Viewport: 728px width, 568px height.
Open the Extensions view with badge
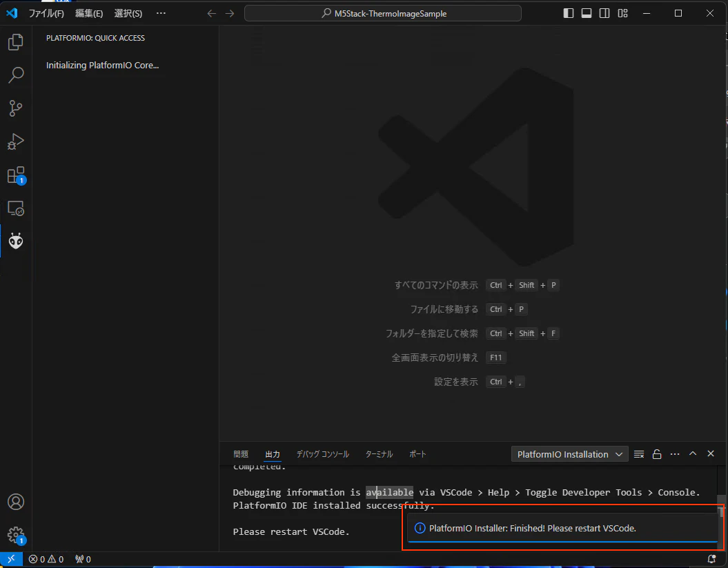point(16,175)
